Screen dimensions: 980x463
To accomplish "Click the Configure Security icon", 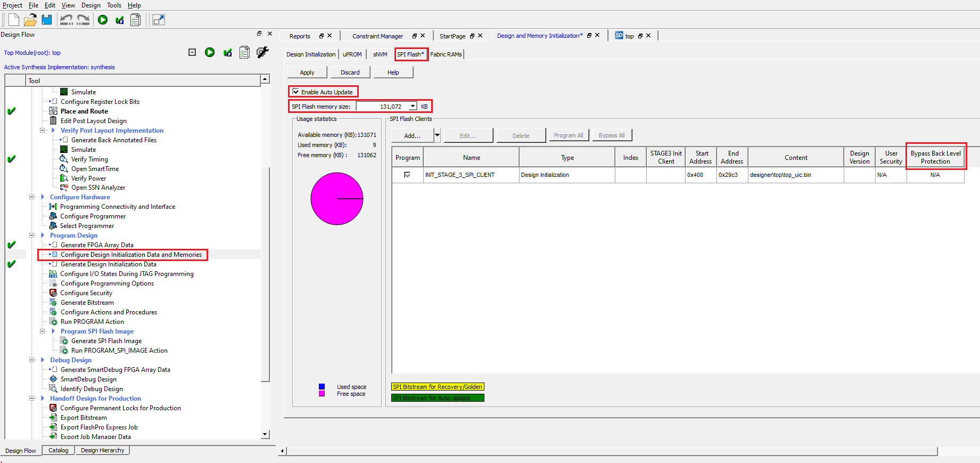I will [x=53, y=293].
